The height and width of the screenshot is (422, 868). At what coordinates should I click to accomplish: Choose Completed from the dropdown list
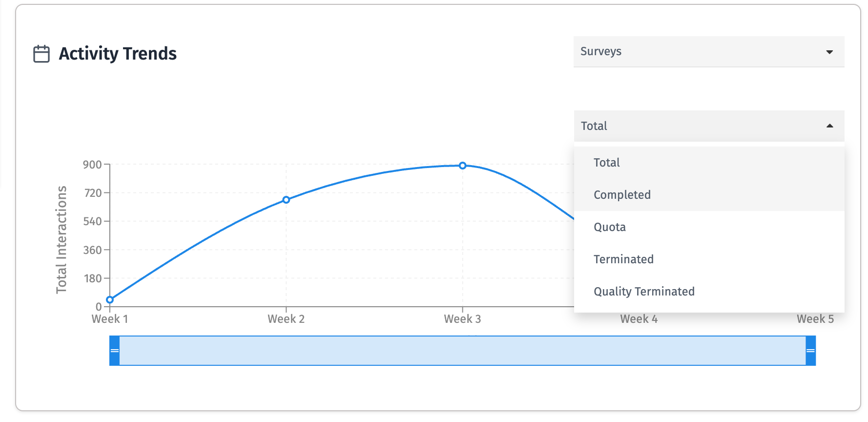tap(622, 195)
